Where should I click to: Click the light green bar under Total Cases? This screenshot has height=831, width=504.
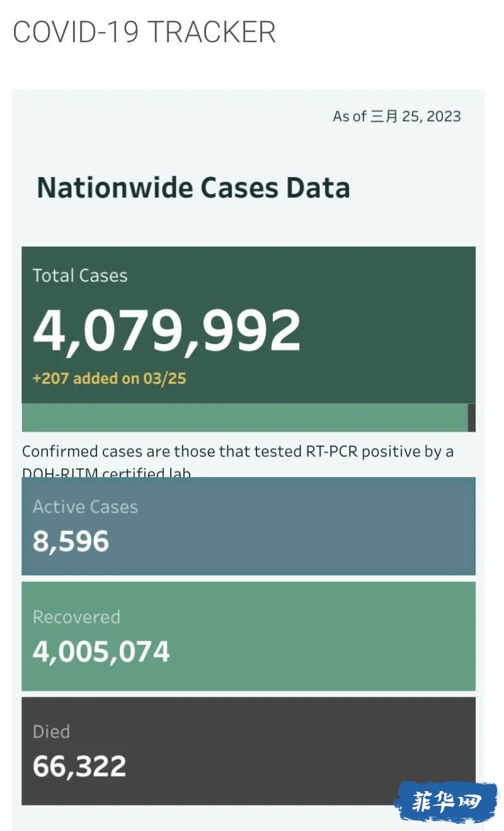click(245, 418)
